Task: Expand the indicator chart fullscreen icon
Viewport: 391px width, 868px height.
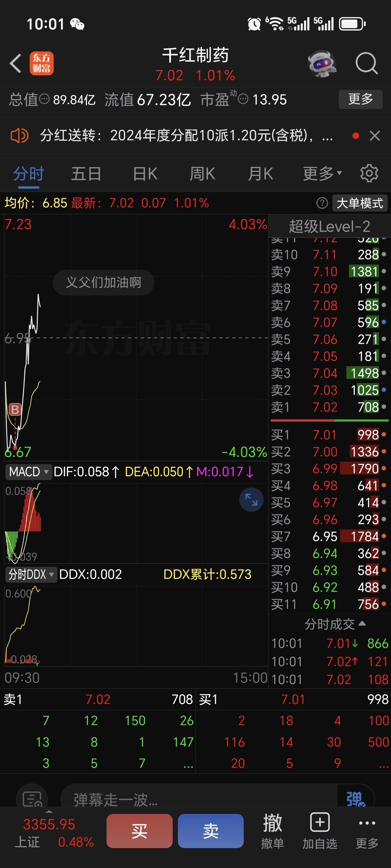Action: [251, 499]
